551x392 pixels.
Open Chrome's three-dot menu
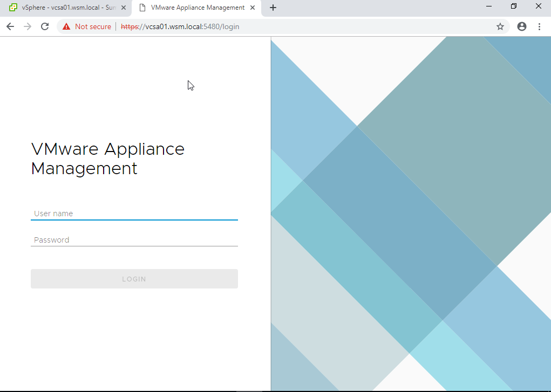(x=540, y=26)
